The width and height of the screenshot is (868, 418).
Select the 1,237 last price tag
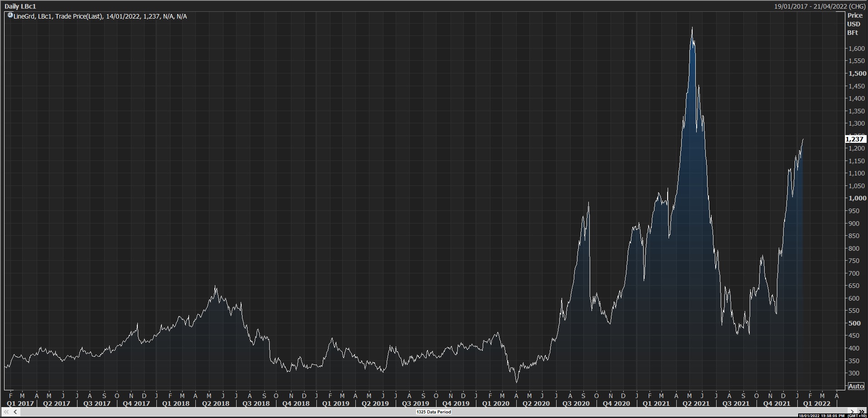[855, 139]
